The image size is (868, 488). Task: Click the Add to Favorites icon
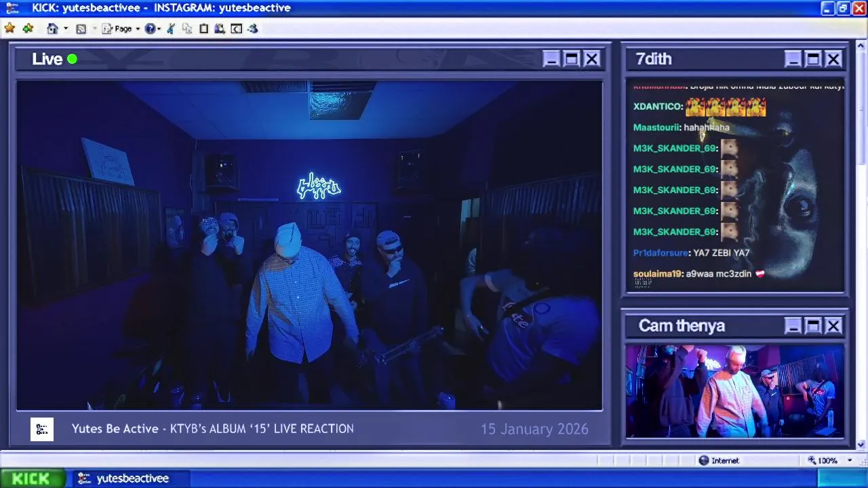point(28,28)
